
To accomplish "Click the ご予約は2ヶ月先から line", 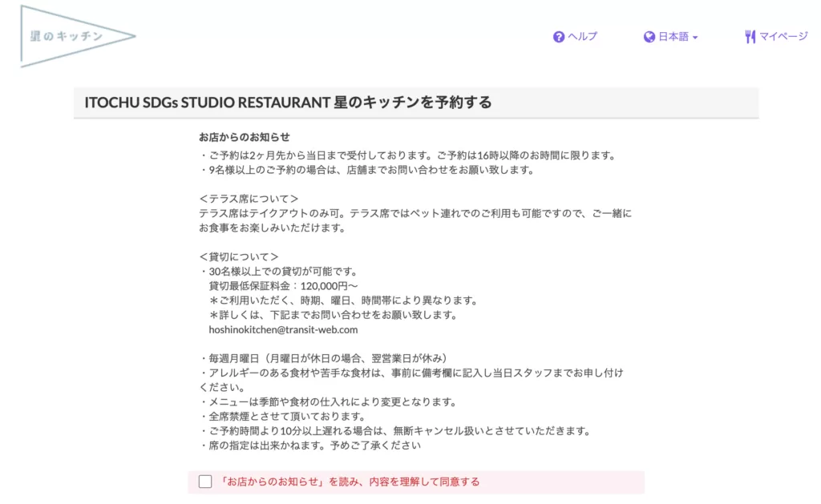I will click(408, 155).
